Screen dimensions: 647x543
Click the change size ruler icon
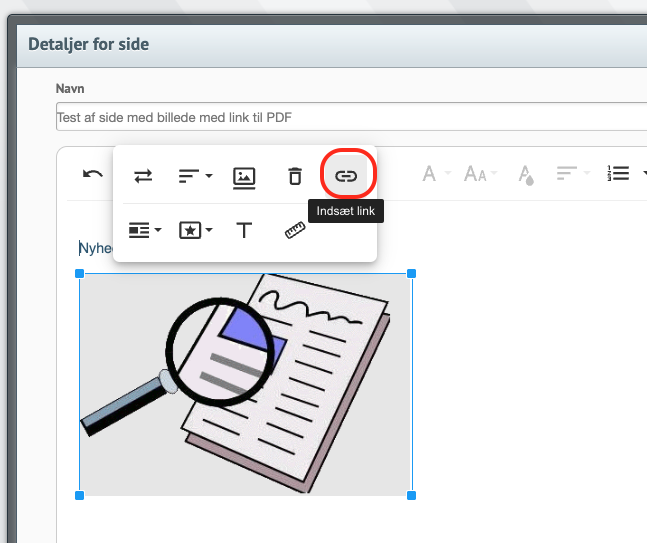[294, 230]
